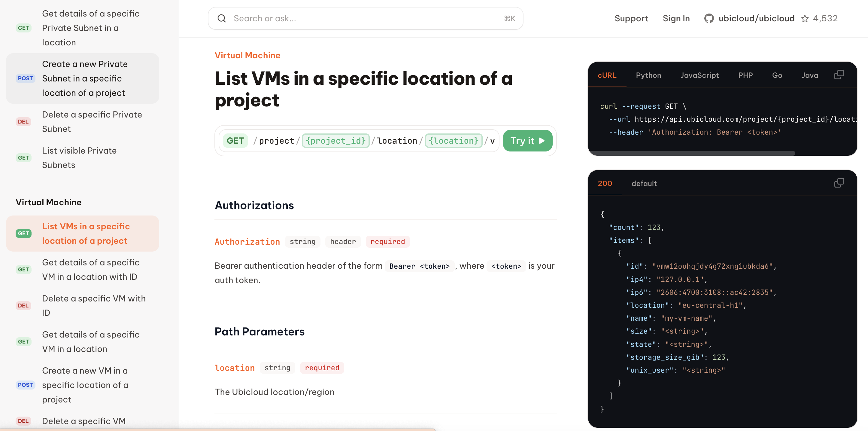Click the {project_id} path parameter chip
This screenshot has width=868, height=431.
click(x=335, y=141)
